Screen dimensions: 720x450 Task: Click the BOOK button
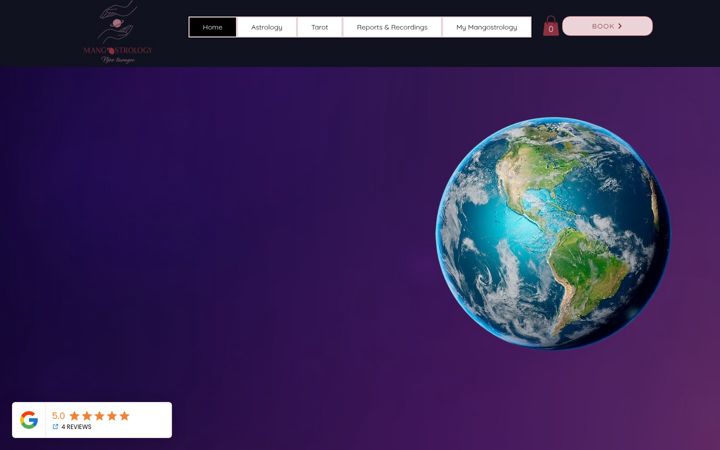pos(607,26)
